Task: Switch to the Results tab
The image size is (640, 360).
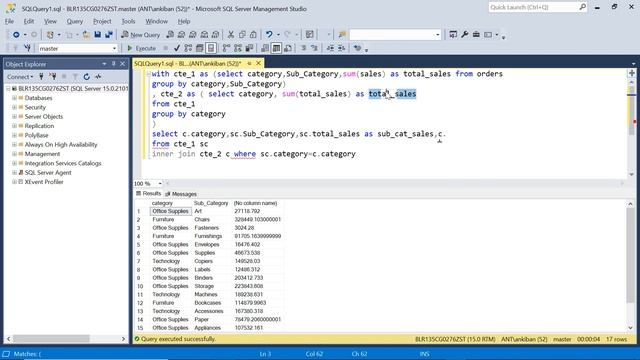Action: click(x=149, y=193)
